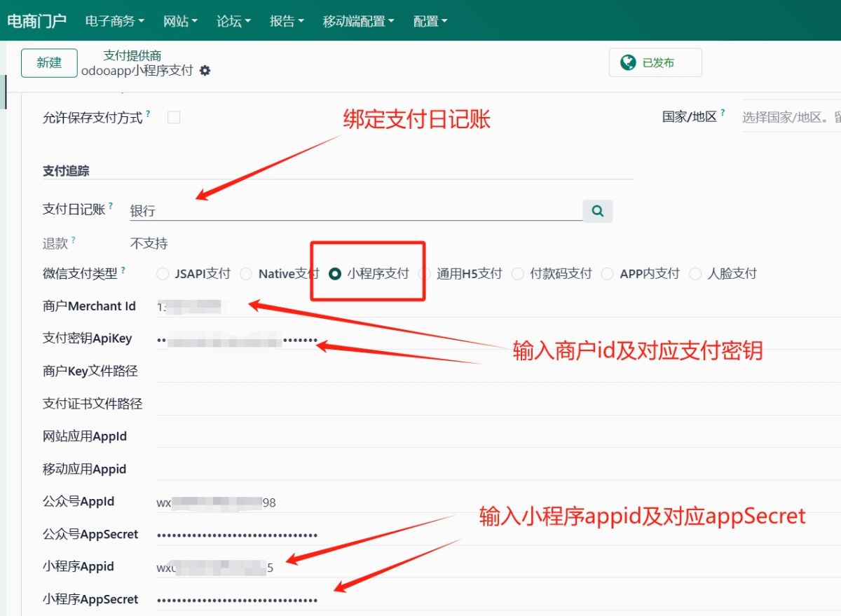Click the globe icon on 已发布 button

pyautogui.click(x=628, y=62)
